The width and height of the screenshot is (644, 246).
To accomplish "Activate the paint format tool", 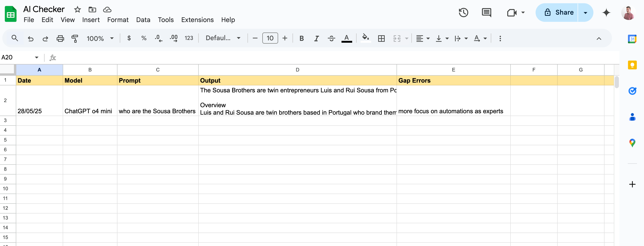I will point(75,38).
